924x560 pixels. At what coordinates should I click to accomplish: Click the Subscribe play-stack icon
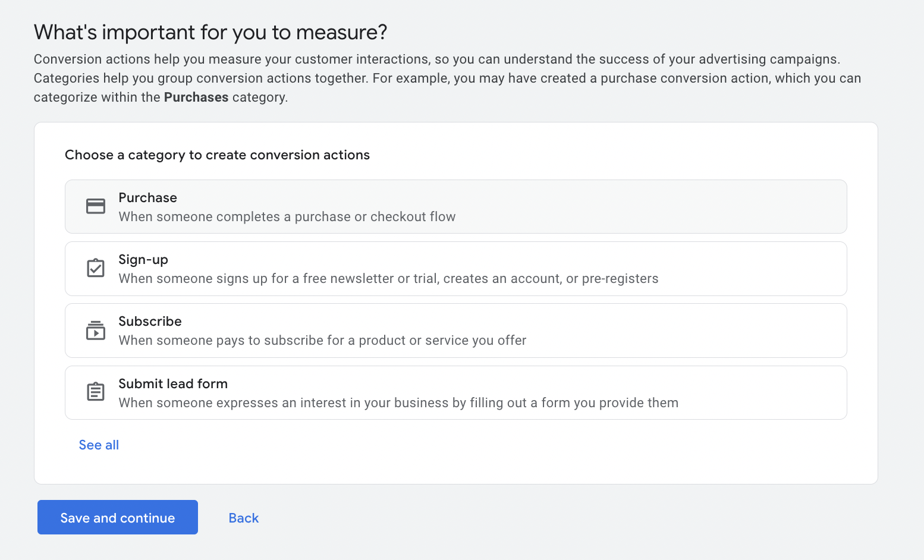pyautogui.click(x=95, y=331)
